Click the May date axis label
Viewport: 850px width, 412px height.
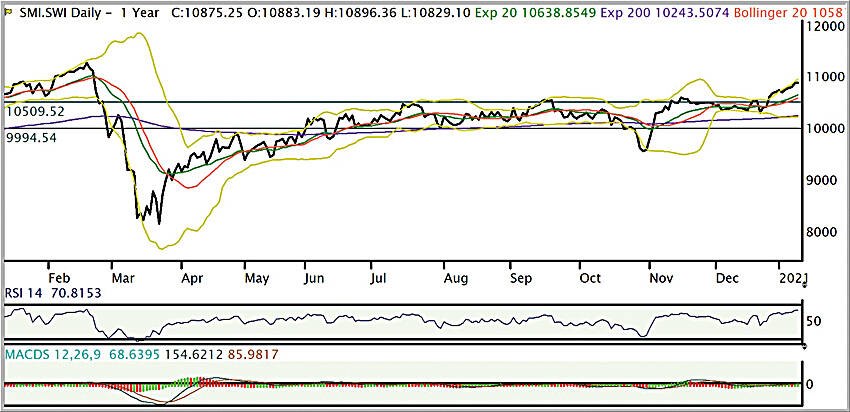[257, 278]
